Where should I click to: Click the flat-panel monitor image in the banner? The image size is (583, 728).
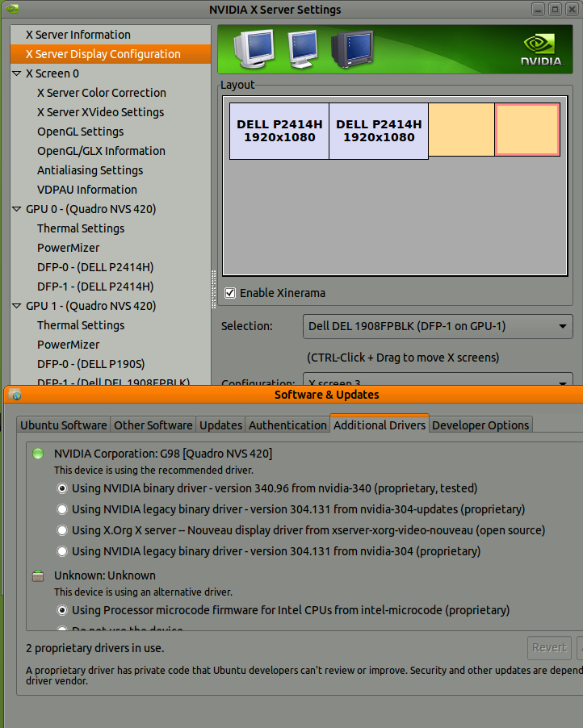click(303, 48)
